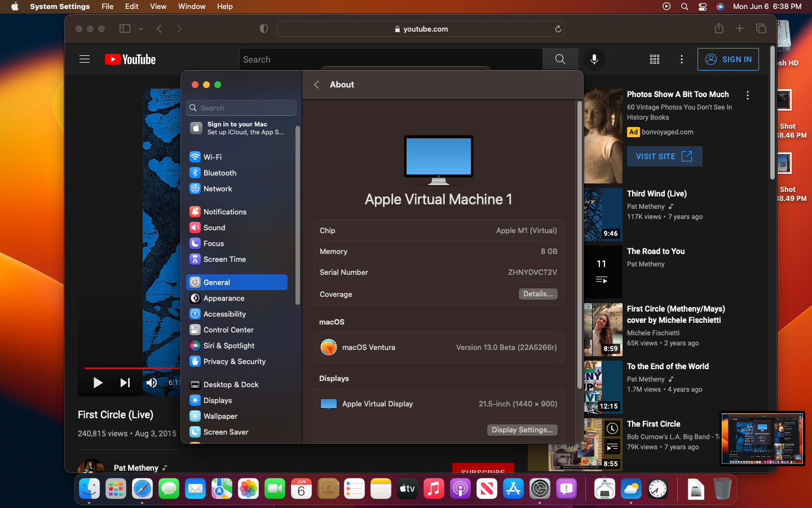The width and height of the screenshot is (812, 508).
Task: Expand Safari sidebar dropdown chevron
Action: point(141,29)
